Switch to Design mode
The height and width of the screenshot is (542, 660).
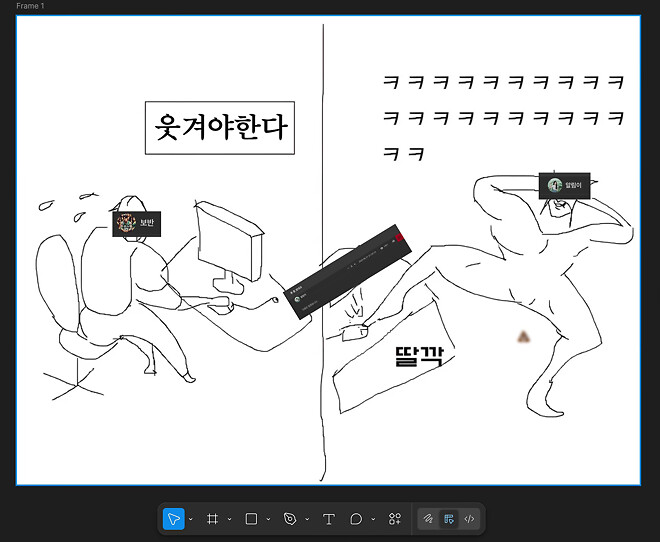click(449, 519)
